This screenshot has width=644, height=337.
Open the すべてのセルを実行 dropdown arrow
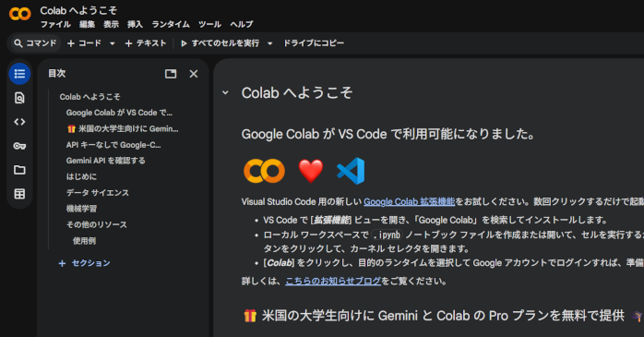tap(269, 43)
